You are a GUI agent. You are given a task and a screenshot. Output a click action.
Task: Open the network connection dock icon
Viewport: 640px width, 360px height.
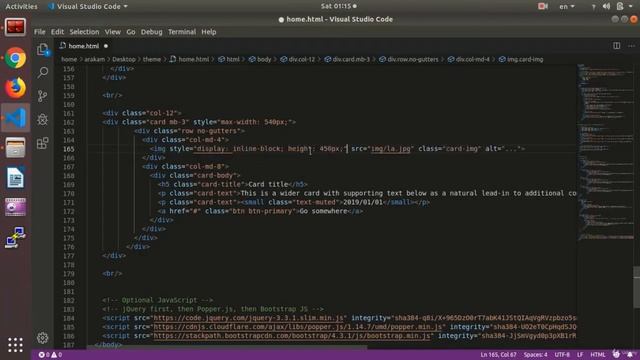click(x=16, y=238)
